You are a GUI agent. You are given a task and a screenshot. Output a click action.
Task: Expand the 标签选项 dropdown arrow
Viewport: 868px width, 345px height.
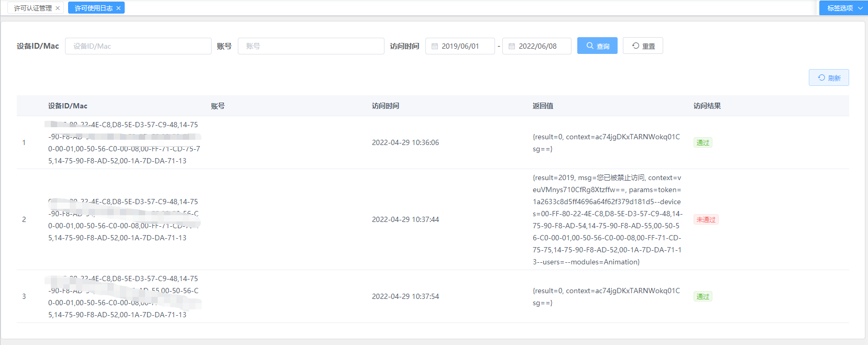click(860, 8)
